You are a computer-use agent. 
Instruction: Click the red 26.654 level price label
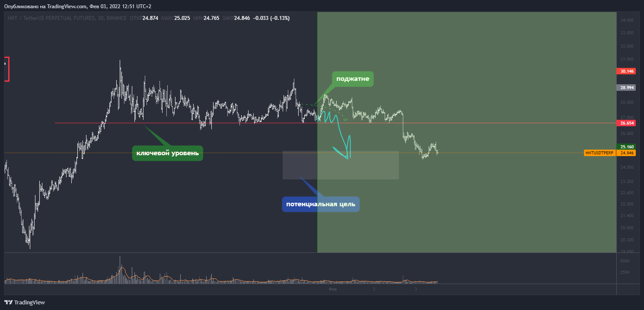627,123
